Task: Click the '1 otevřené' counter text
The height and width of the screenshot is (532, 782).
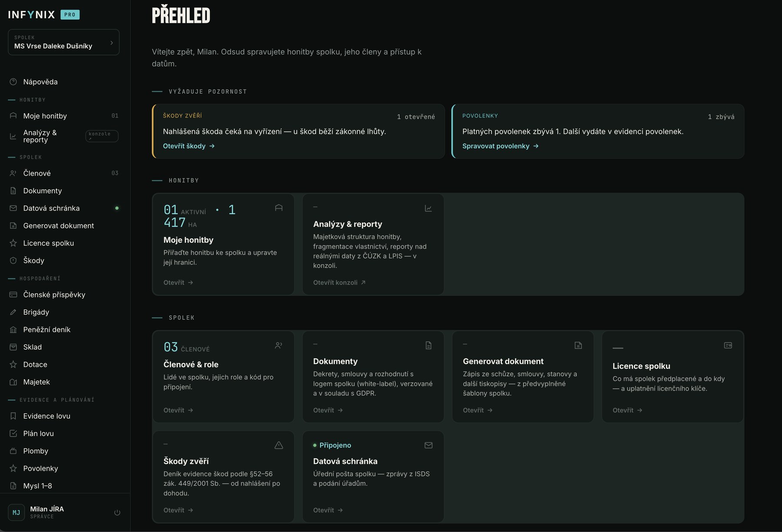Action: click(x=416, y=117)
